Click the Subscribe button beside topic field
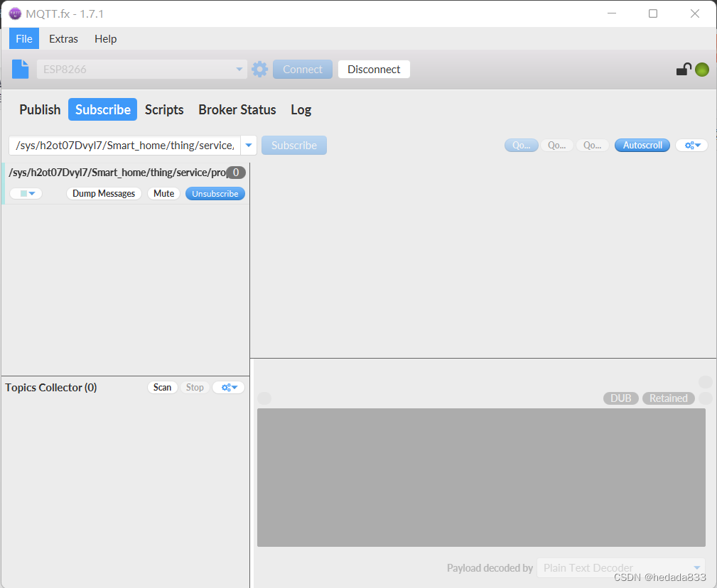 pos(294,146)
